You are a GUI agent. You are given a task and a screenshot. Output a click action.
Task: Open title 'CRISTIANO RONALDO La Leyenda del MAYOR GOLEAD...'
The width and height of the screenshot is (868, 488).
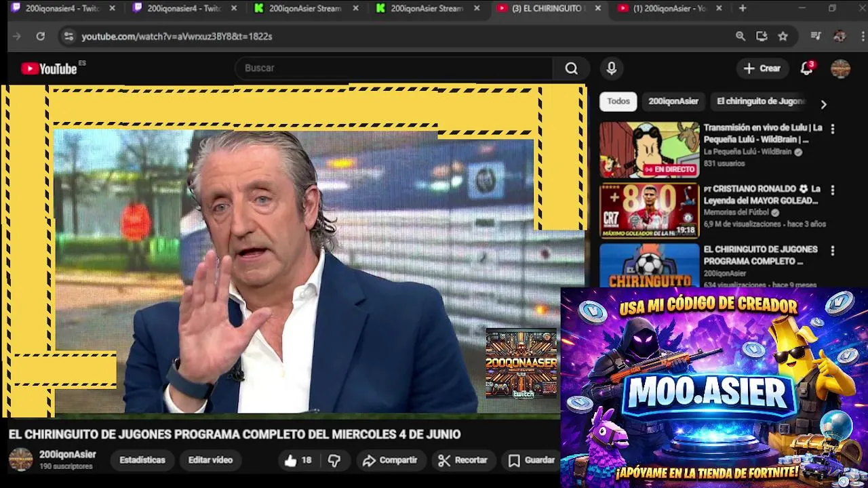pos(762,195)
